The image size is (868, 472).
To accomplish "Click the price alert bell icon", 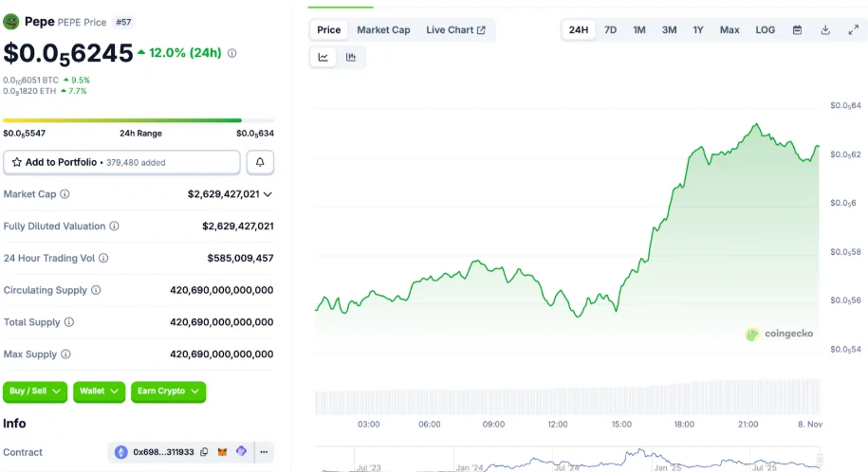I will pyautogui.click(x=260, y=162).
